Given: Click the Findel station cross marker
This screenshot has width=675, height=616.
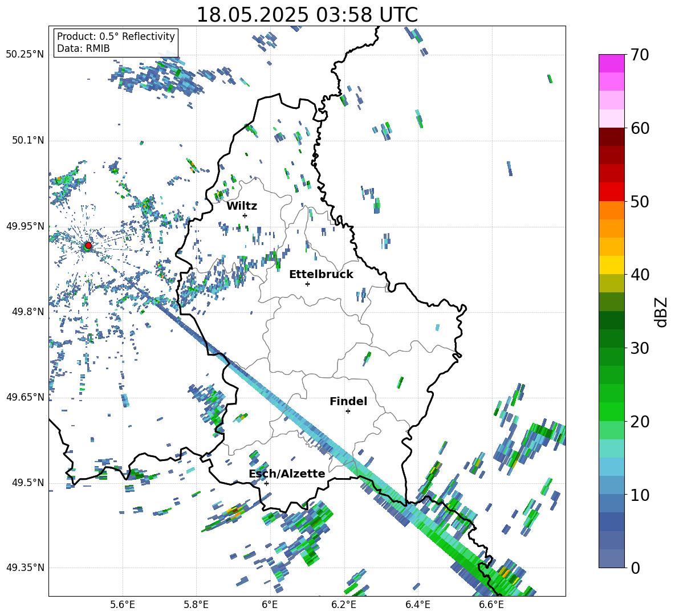Looking at the screenshot, I should [x=348, y=411].
